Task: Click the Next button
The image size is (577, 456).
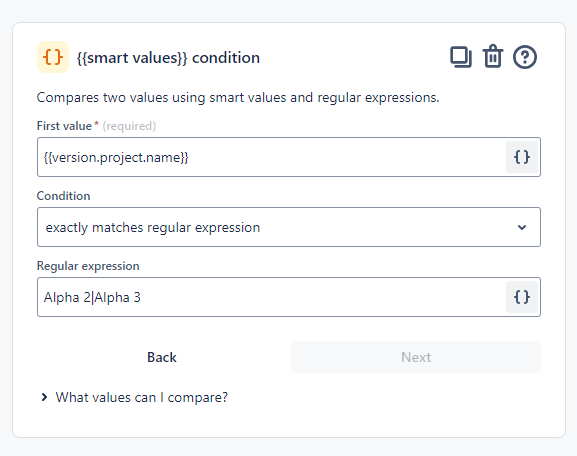Action: point(416,357)
